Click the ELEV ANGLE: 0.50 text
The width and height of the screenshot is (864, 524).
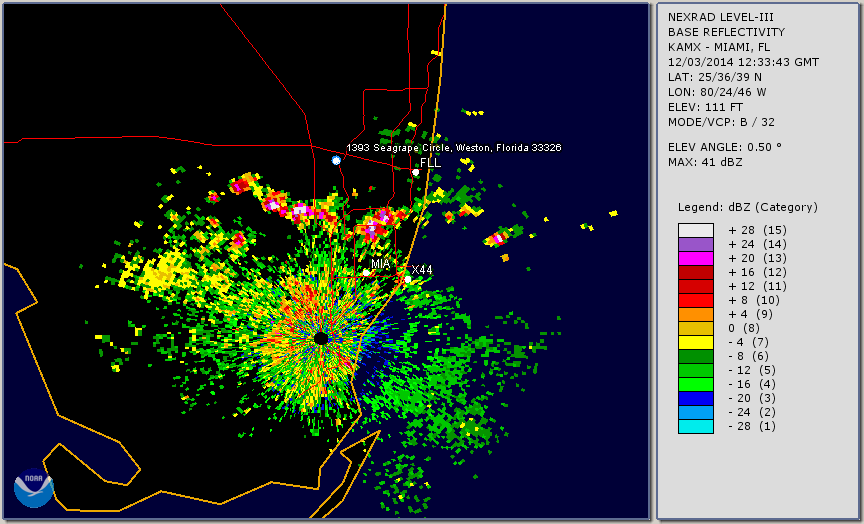click(725, 147)
